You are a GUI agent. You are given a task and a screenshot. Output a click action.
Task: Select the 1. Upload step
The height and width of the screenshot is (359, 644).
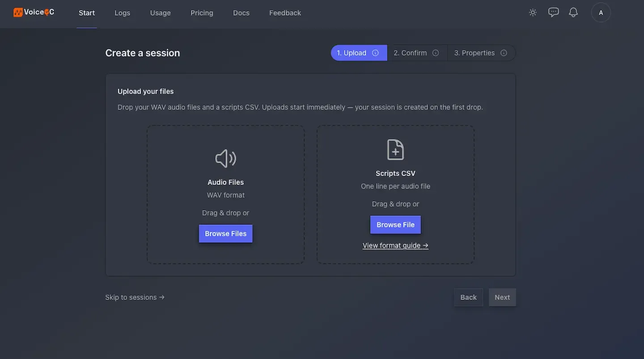[x=359, y=53]
